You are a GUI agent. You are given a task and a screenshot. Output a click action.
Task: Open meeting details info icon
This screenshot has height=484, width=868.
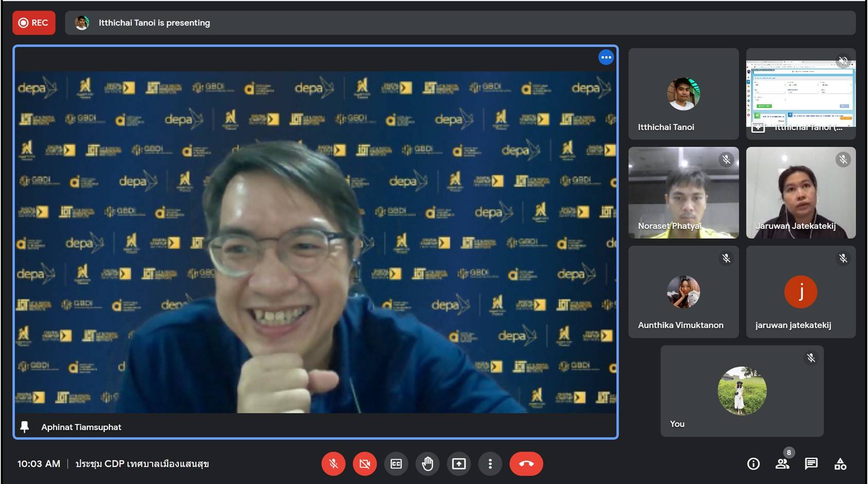click(x=753, y=464)
